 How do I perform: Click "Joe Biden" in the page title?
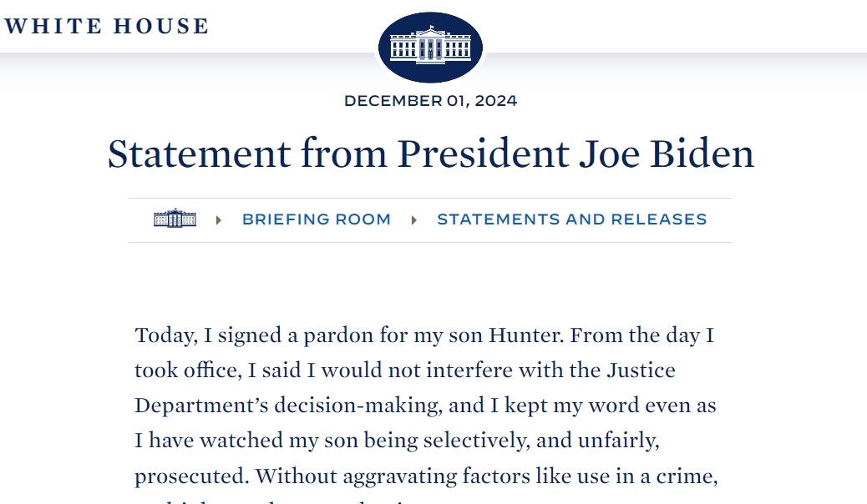662,154
